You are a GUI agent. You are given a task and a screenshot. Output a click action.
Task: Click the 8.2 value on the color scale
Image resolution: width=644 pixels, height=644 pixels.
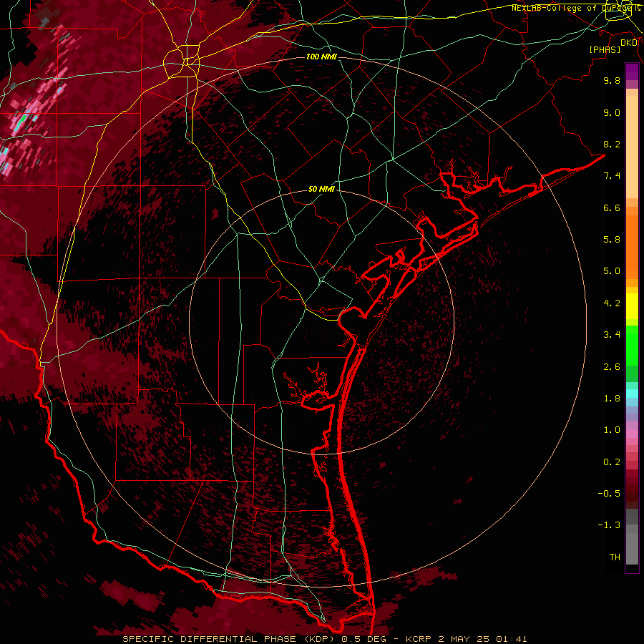[612, 144]
